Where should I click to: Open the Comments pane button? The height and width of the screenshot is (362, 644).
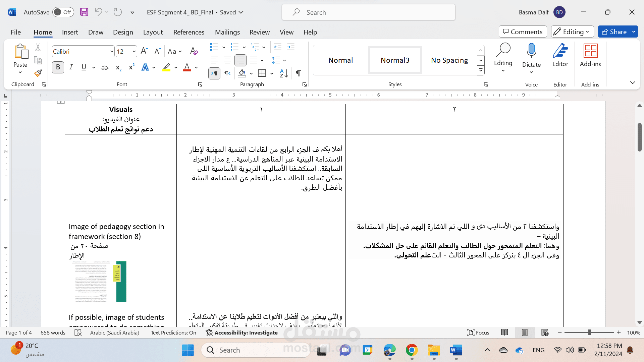(523, 32)
